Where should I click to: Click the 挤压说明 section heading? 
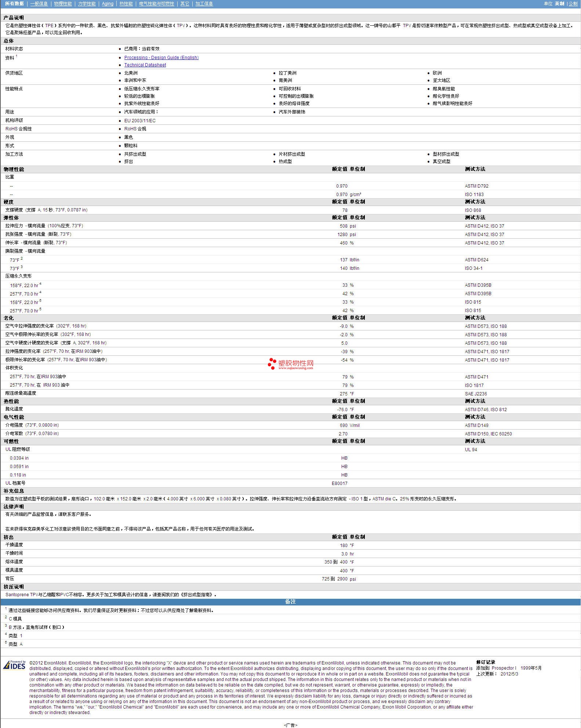point(14,587)
